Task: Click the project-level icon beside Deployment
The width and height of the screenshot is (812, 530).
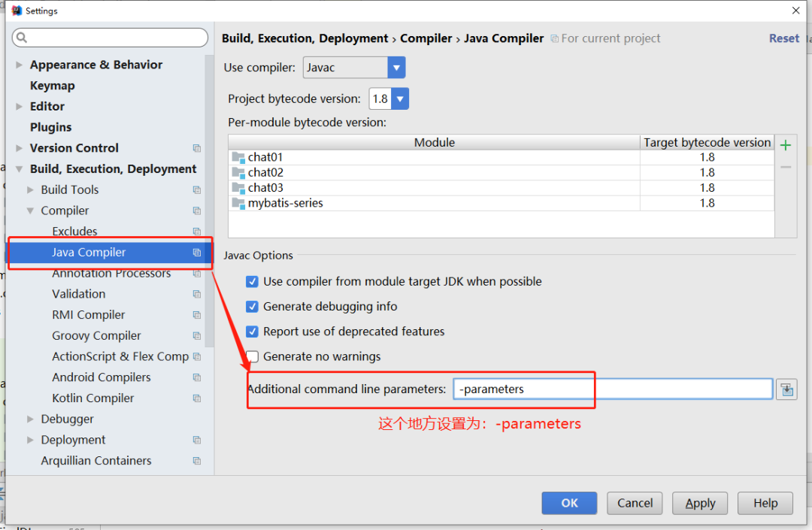Action: point(197,440)
